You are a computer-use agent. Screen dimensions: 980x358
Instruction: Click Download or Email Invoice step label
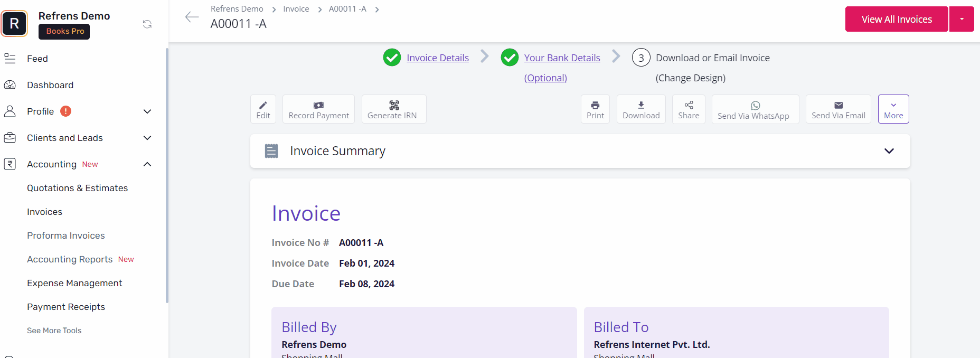(x=713, y=58)
